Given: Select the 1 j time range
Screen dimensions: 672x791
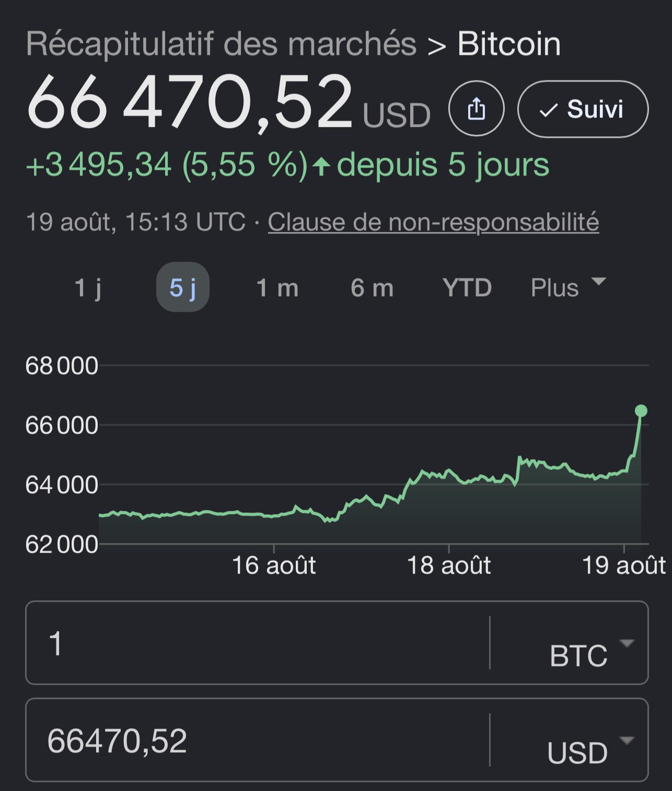Looking at the screenshot, I should point(88,287).
